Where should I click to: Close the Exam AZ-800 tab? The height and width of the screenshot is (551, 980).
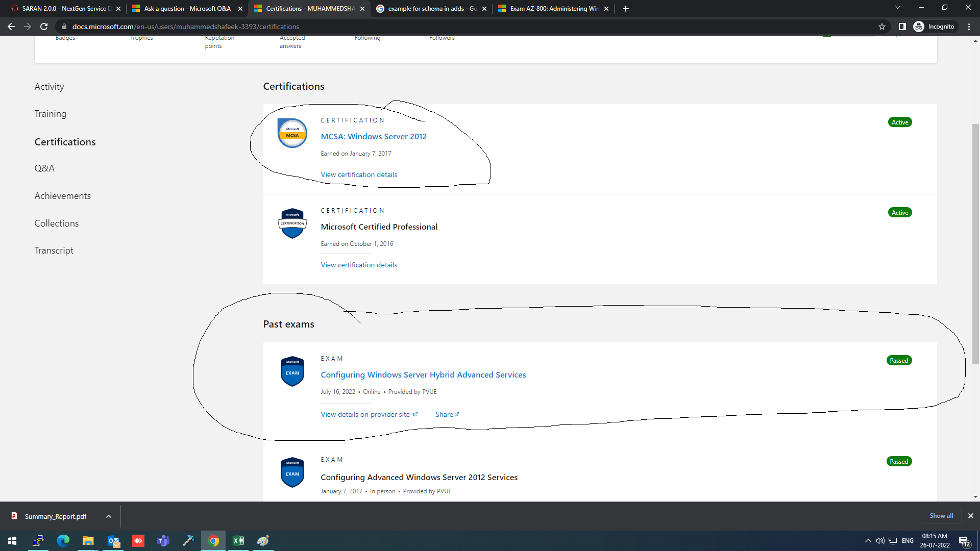(606, 9)
